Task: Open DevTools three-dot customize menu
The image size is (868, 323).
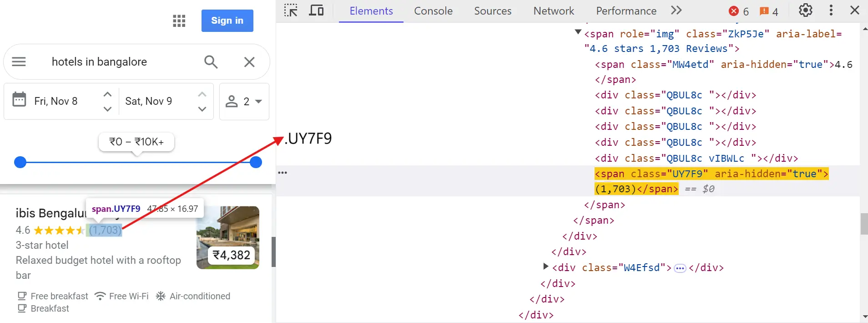Action: 831,10
